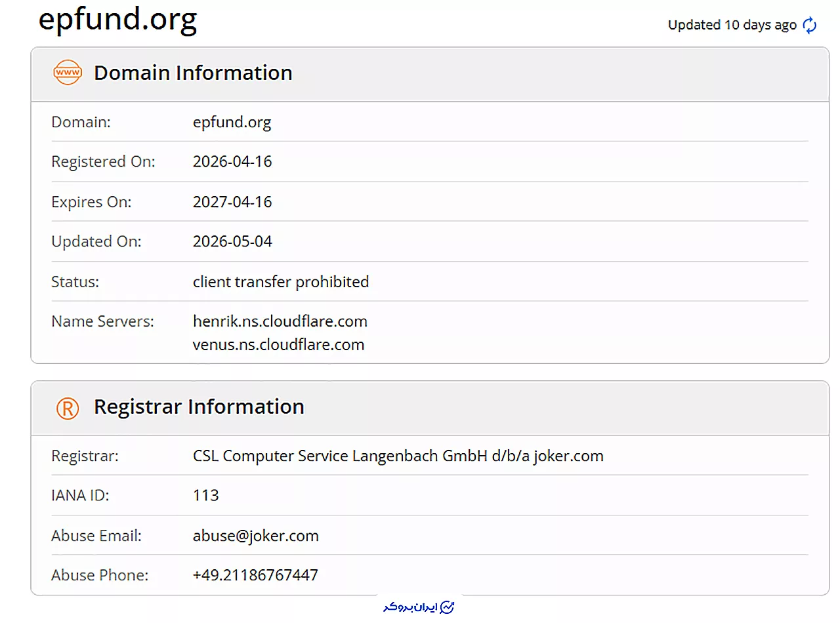Click the IANA ID value 113
Image resolution: width=840 pixels, height=623 pixels.
(206, 495)
